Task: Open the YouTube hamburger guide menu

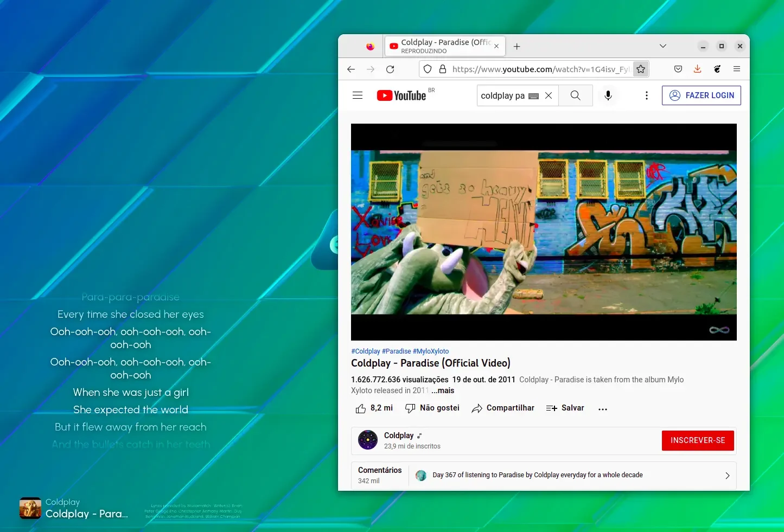Action: [x=358, y=95]
